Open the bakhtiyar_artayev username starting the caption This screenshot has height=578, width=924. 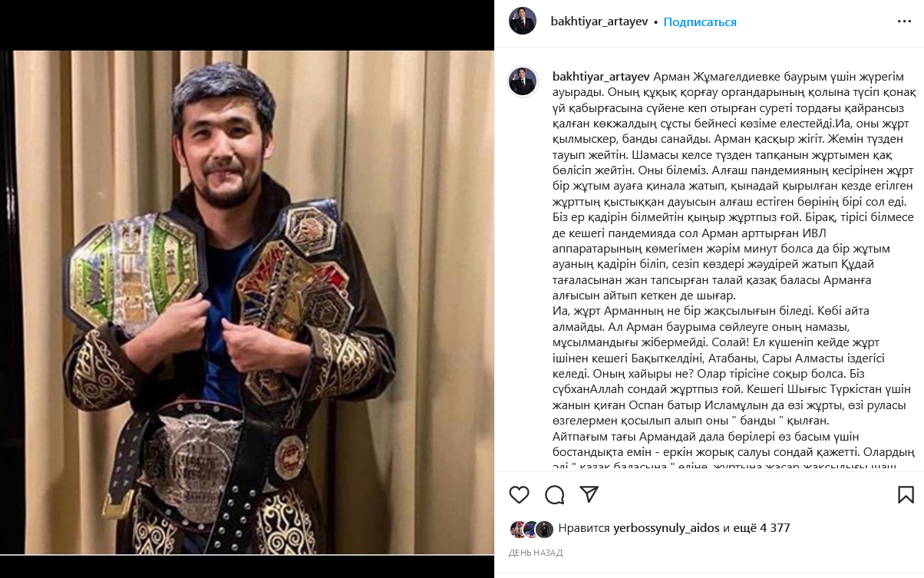[x=601, y=76]
